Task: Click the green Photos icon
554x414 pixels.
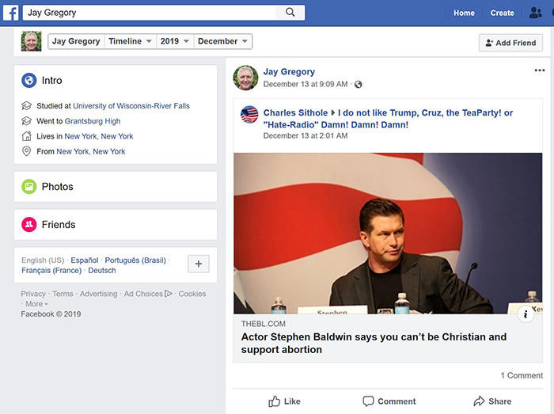Action: coord(29,187)
